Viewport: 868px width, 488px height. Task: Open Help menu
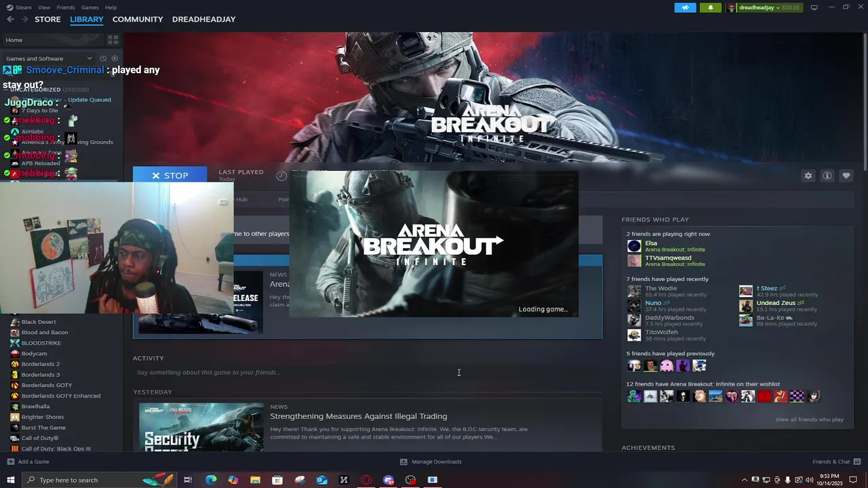[111, 7]
